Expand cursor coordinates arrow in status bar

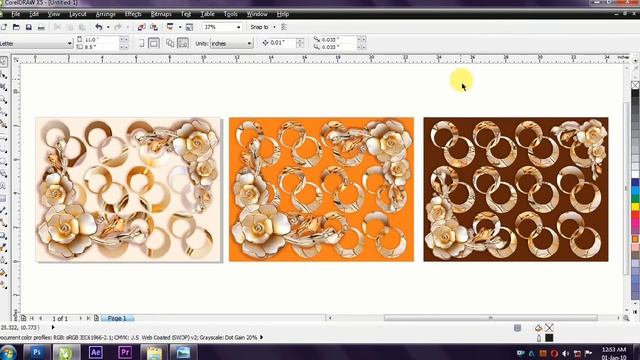[x=53, y=327]
